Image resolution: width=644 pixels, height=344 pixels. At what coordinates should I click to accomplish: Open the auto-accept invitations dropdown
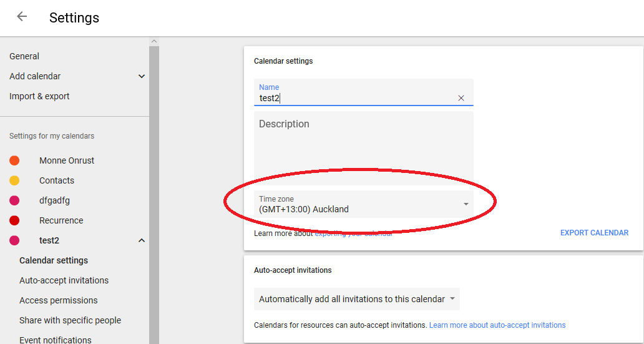click(x=356, y=299)
